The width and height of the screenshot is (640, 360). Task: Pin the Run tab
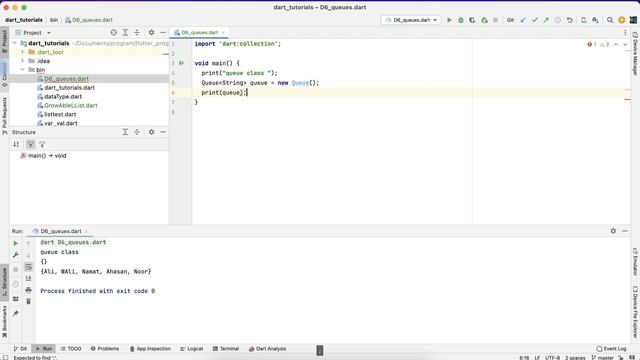point(16,313)
